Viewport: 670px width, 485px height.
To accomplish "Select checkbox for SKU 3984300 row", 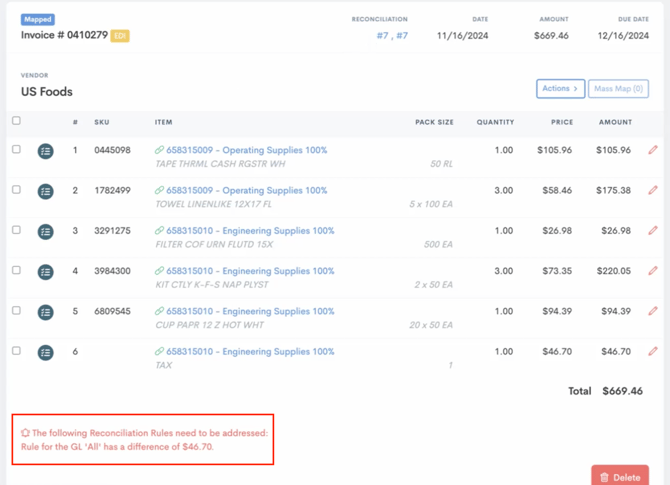I will pos(16,270).
